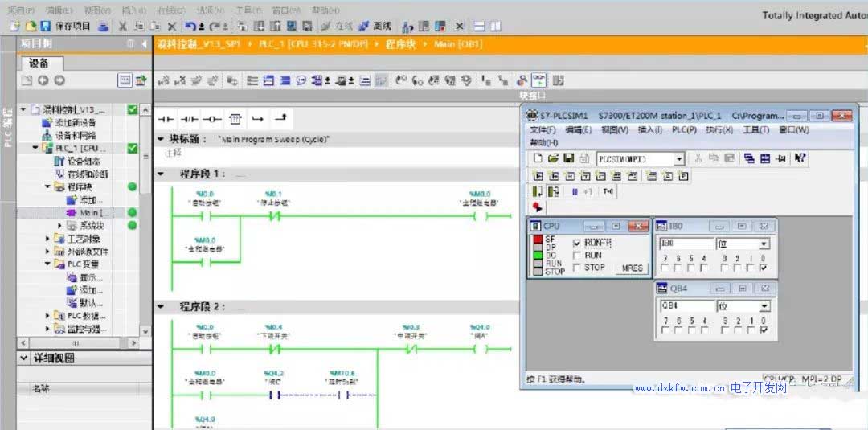Check the STOP checkbox in CPU window
This screenshot has height=430, width=868.
(577, 268)
